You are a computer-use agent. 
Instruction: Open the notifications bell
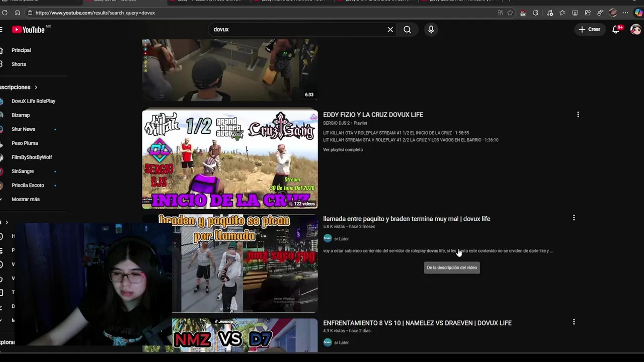[616, 30]
